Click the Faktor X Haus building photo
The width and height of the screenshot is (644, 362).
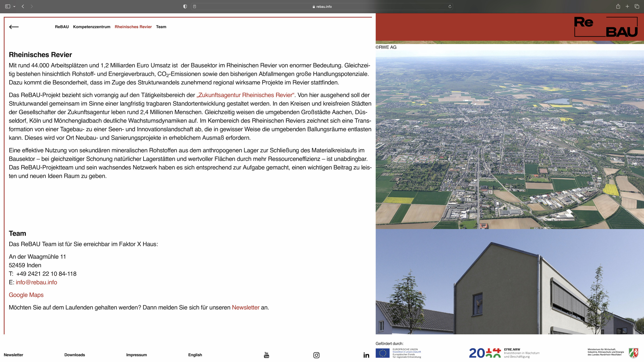[510, 282]
